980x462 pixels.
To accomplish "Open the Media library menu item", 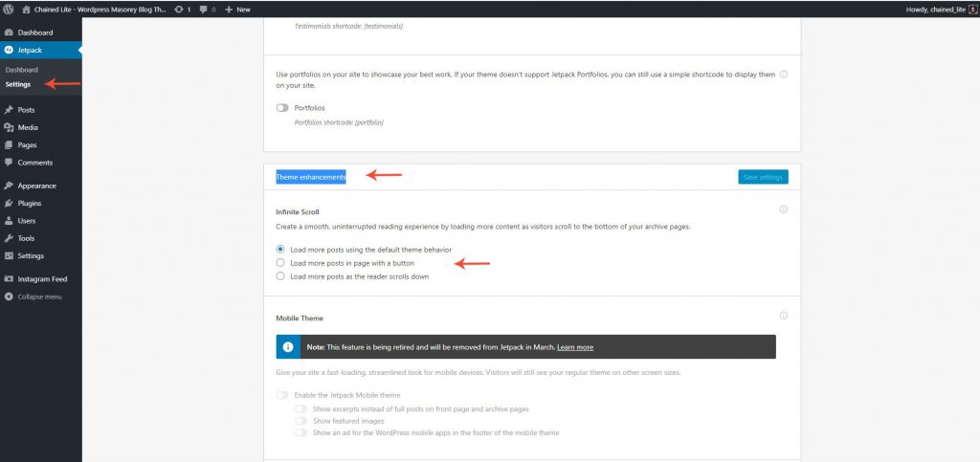I will (x=28, y=127).
